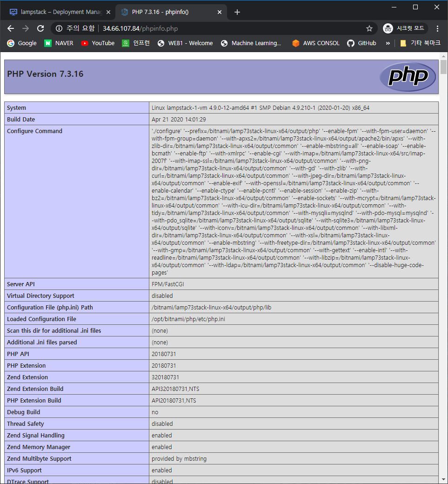Screen dimensions: 448x484
Task: Click the PHP Extension row label
Action: [x=26, y=365]
